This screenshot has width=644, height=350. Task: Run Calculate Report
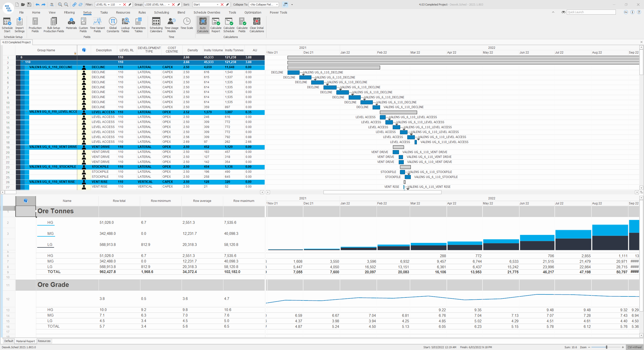click(x=216, y=25)
